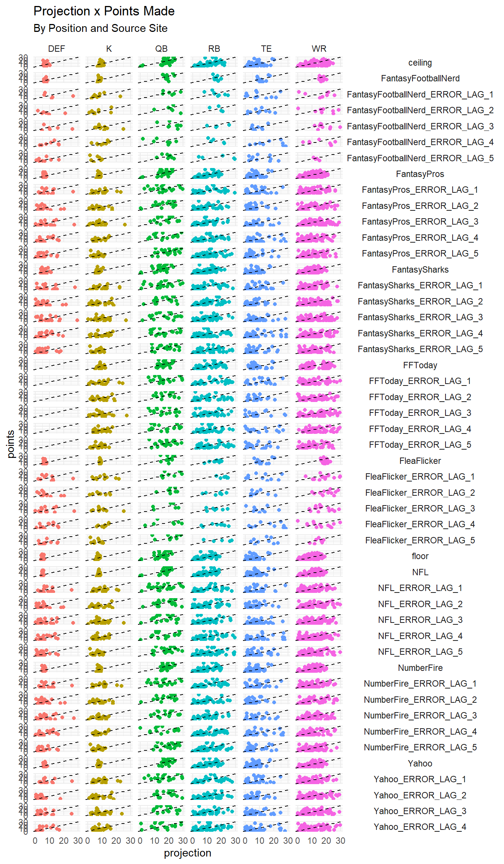504x864 pixels.
Task: Click the 'FFToday' row label
Action: click(420, 365)
